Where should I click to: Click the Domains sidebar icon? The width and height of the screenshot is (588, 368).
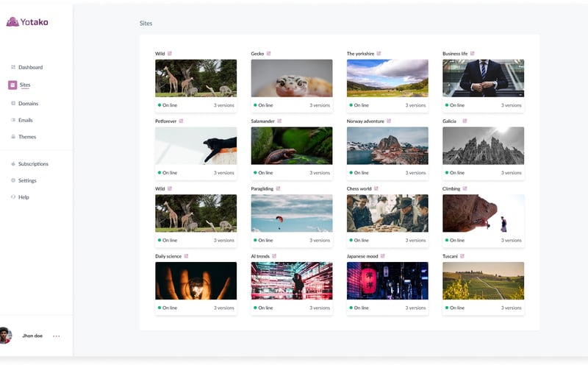pos(13,103)
